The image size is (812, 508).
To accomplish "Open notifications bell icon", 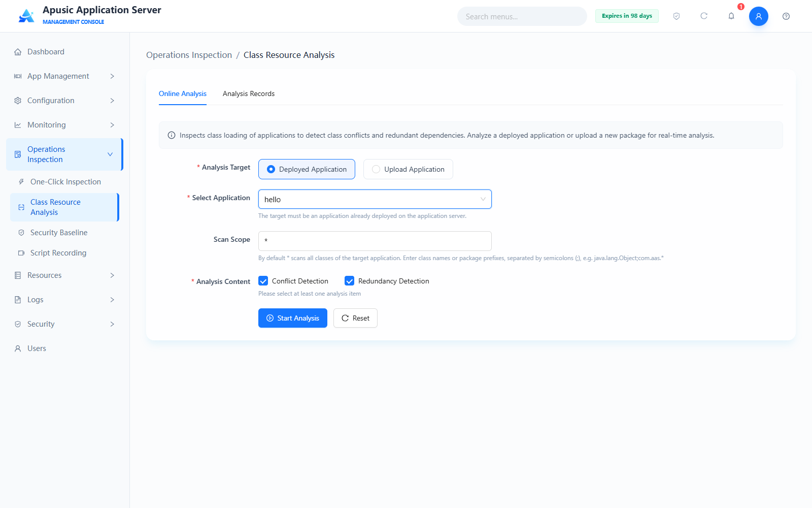I will click(731, 16).
